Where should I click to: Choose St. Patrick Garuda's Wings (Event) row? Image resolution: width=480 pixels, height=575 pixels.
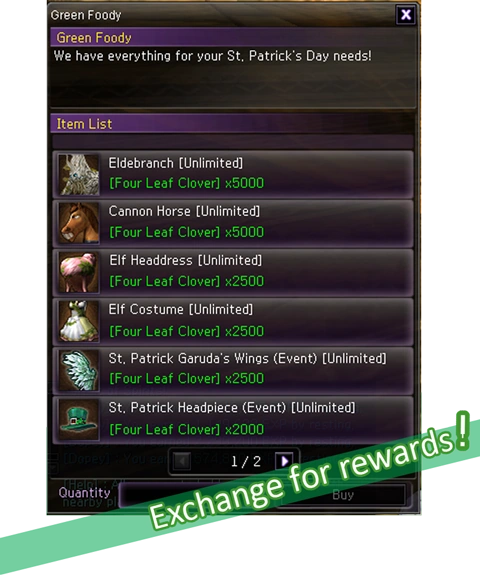click(x=233, y=370)
